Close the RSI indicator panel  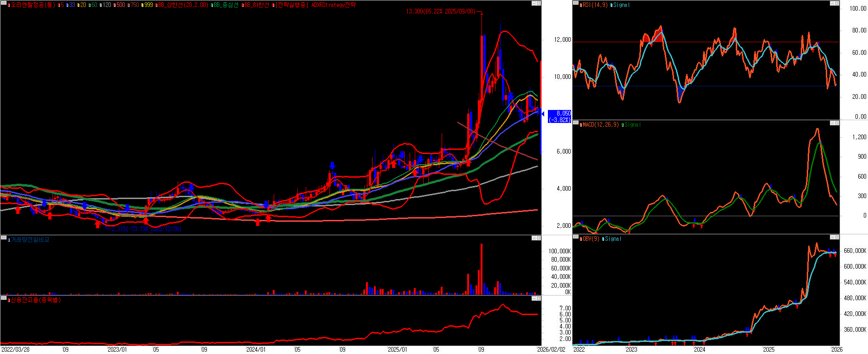(x=836, y=3)
